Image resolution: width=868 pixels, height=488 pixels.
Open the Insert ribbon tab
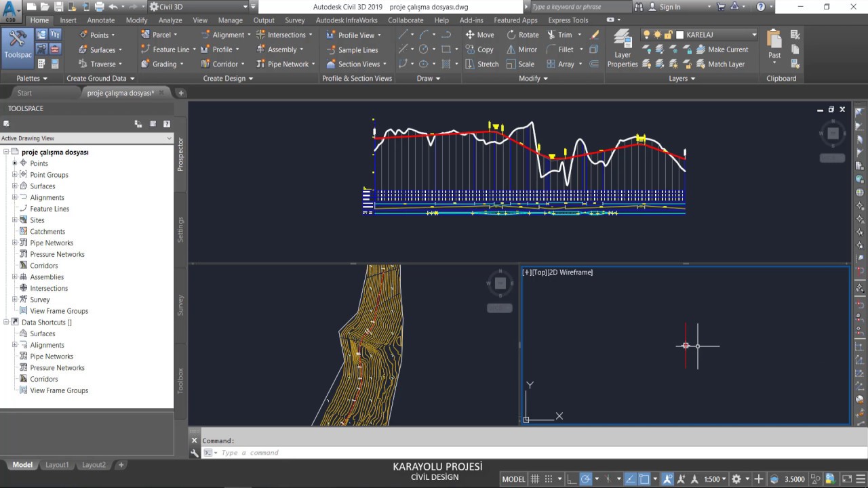click(x=68, y=20)
